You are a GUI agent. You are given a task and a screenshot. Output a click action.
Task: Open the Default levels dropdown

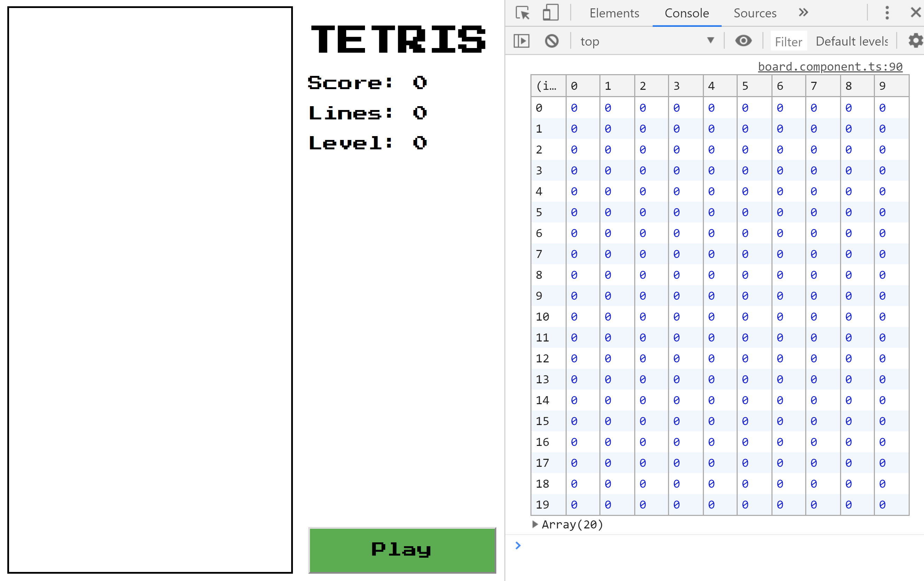(x=852, y=41)
